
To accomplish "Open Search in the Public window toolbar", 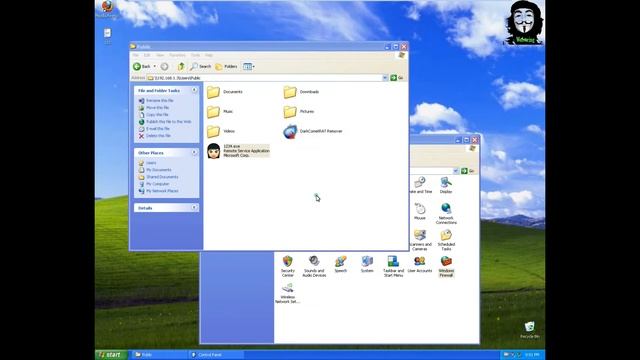I will click(x=200, y=67).
